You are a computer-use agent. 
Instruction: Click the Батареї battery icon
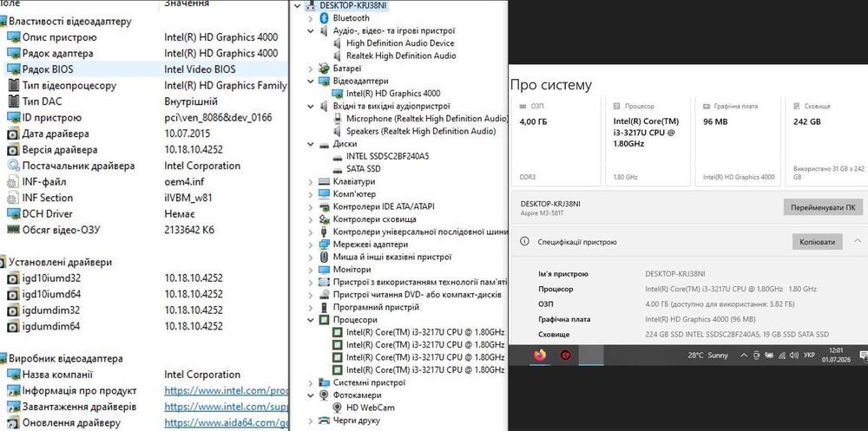coord(325,69)
